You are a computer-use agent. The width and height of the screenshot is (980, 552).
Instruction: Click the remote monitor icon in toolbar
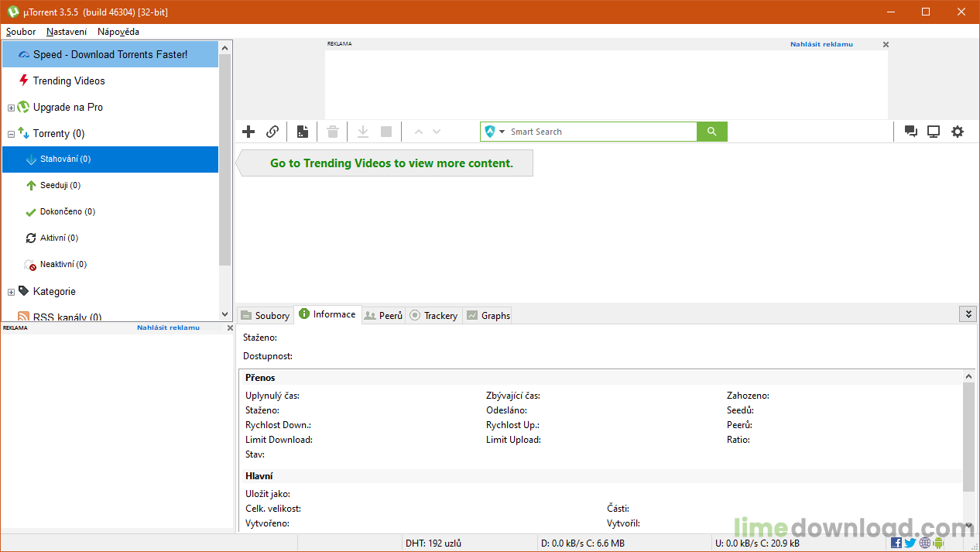point(934,132)
